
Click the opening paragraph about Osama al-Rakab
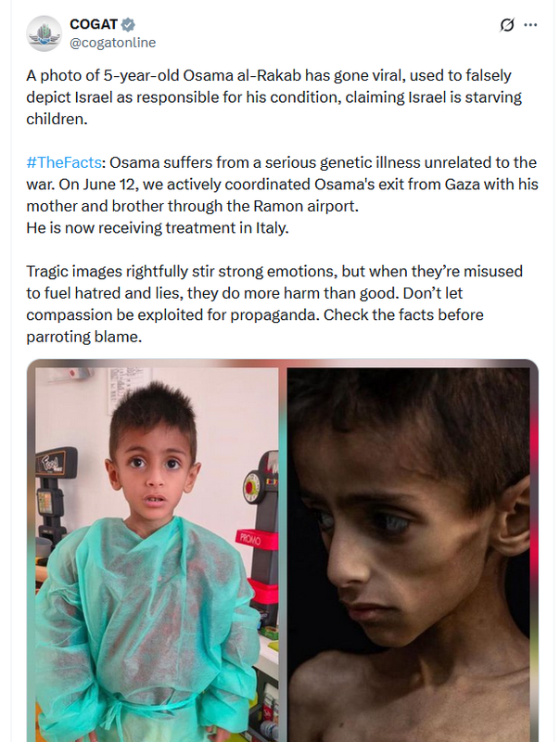pyautogui.click(x=274, y=97)
